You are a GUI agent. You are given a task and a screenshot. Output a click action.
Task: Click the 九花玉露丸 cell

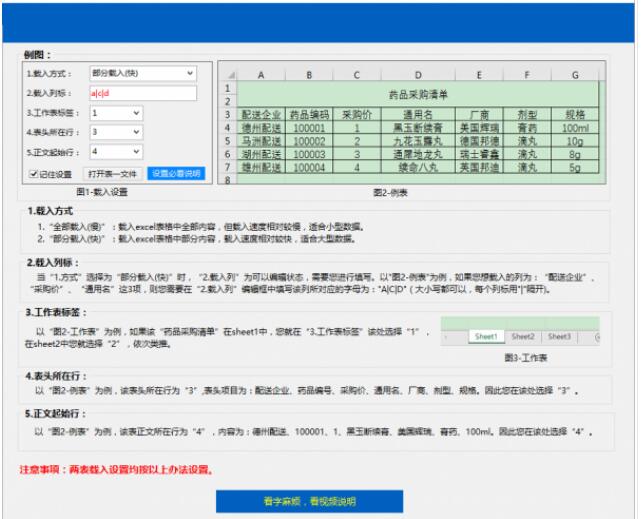point(418,141)
